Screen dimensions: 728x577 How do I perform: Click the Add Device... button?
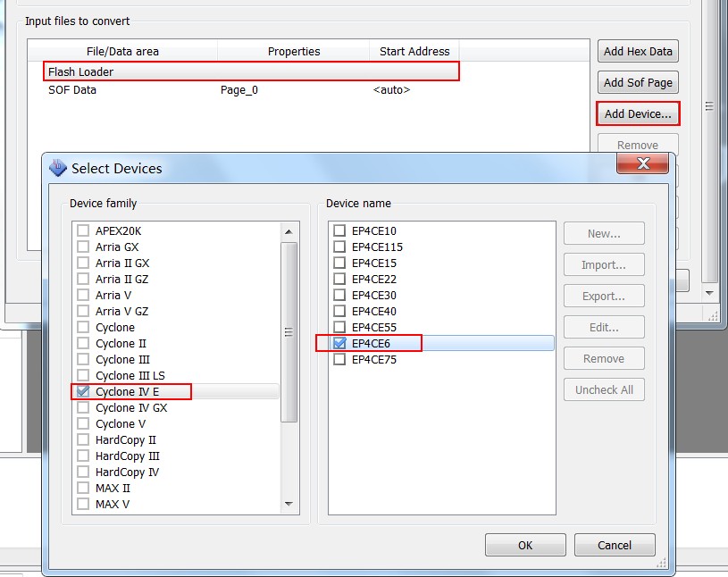tap(638, 113)
